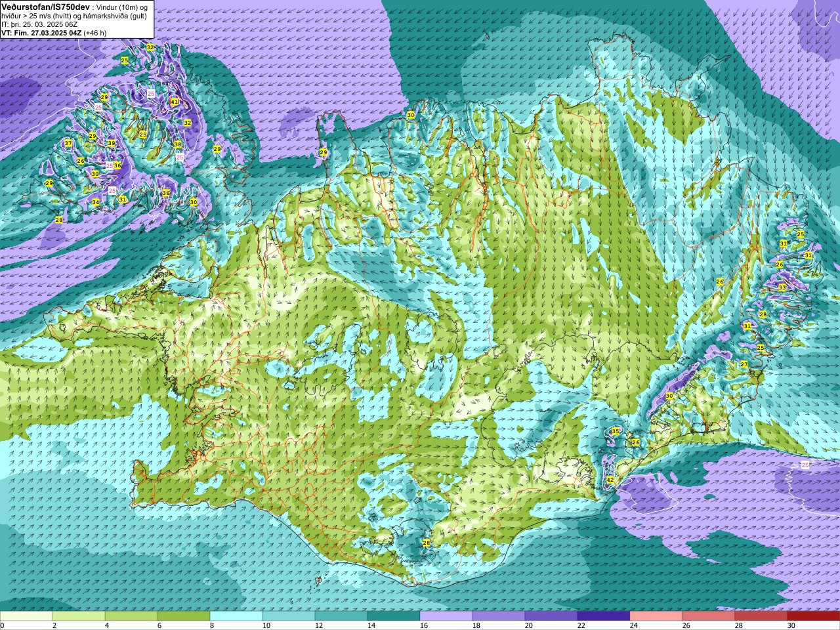The image size is (840, 630).
Task: Click the olive green 6–8 m/s legend swatch
Action: point(184,616)
